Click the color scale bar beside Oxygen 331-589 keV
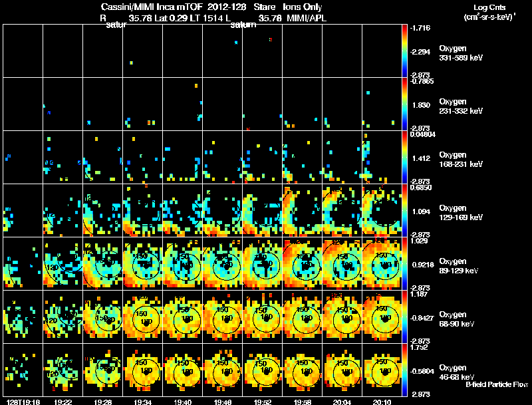Image resolution: width=532 pixels, height=405 pixels. click(404, 51)
